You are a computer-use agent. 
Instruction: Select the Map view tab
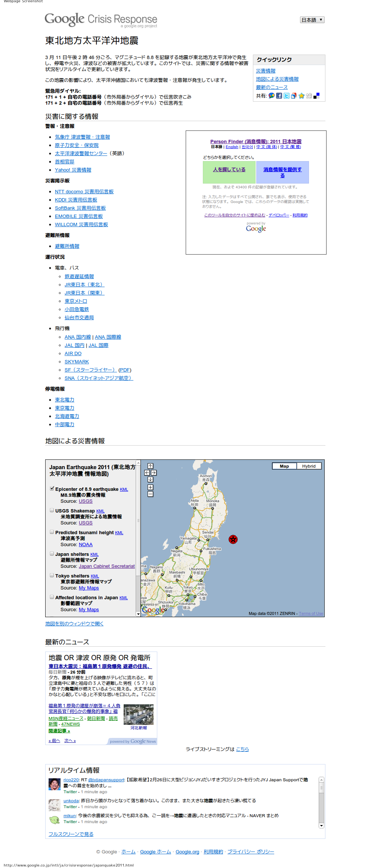[284, 466]
